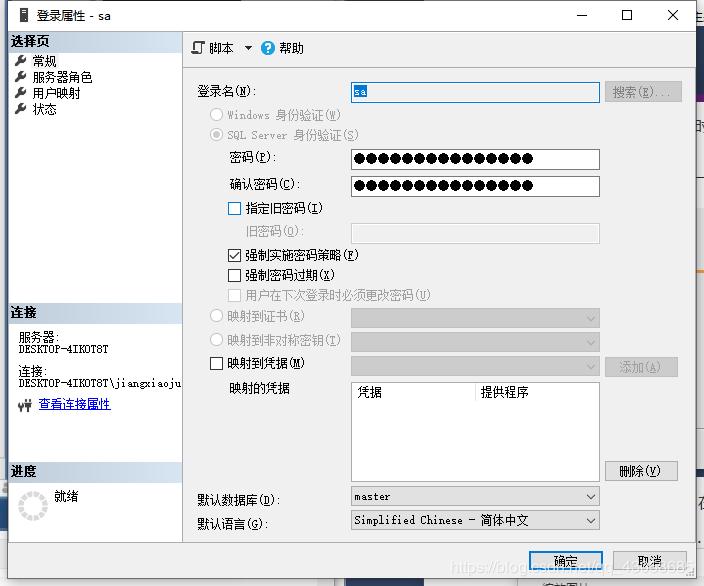Click the script icon in toolbar
The width and height of the screenshot is (704, 586).
click(x=198, y=48)
